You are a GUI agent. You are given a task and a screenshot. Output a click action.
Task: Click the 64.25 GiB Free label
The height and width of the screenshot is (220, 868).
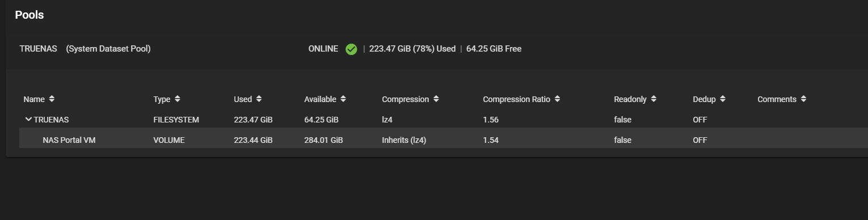494,49
